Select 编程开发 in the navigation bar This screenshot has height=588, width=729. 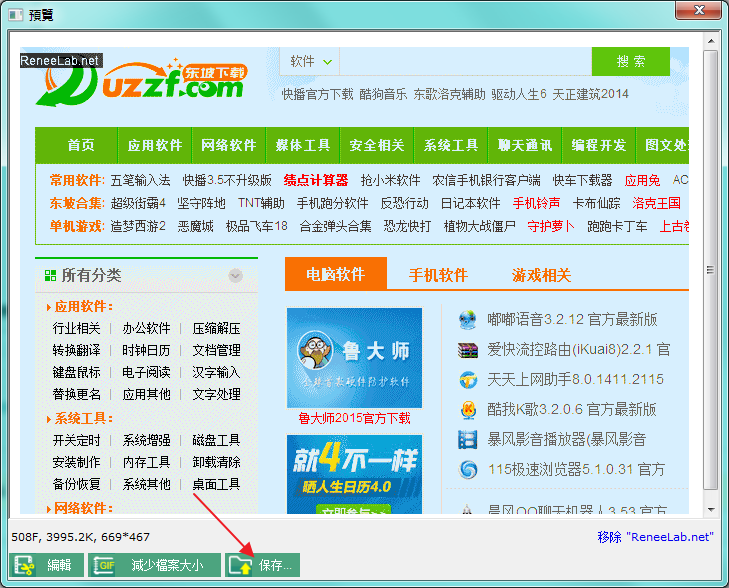click(x=598, y=145)
